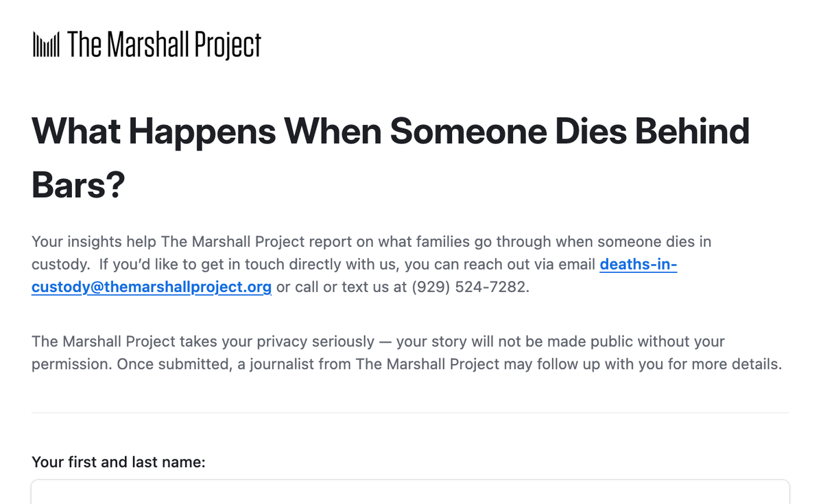Screen dimensions: 823x504
Task: Click the Marshall Project bars logo icon
Action: (46, 45)
